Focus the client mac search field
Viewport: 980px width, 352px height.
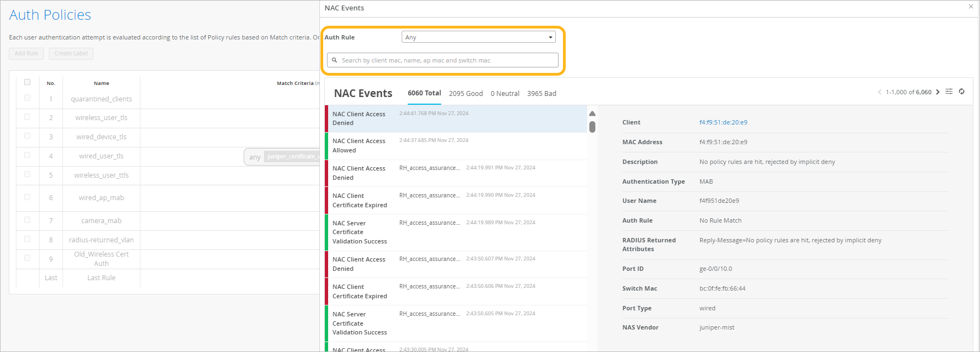(447, 60)
